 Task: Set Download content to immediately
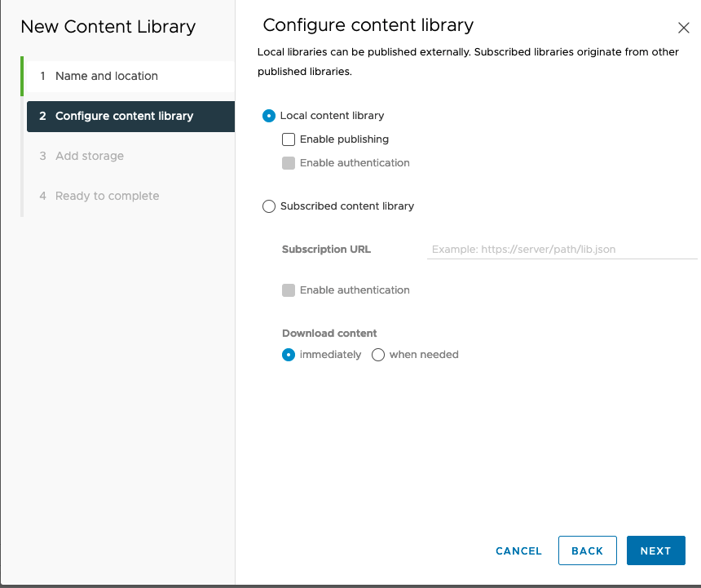(289, 355)
